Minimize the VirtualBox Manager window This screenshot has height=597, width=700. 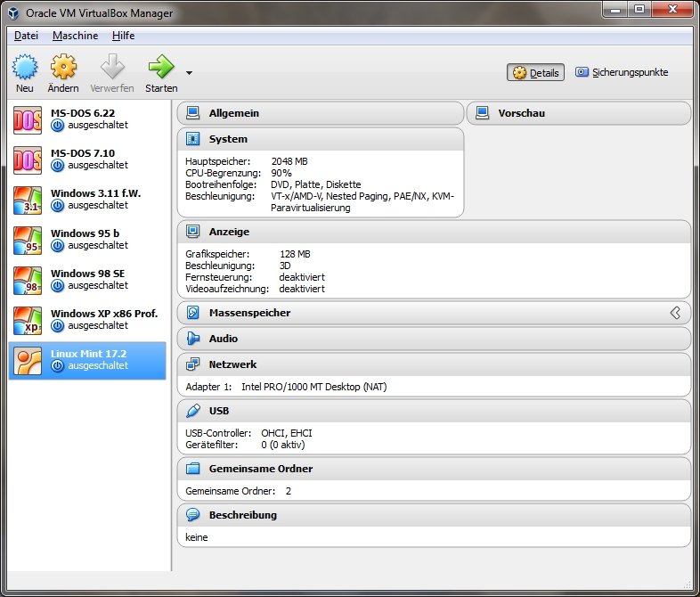coord(615,9)
